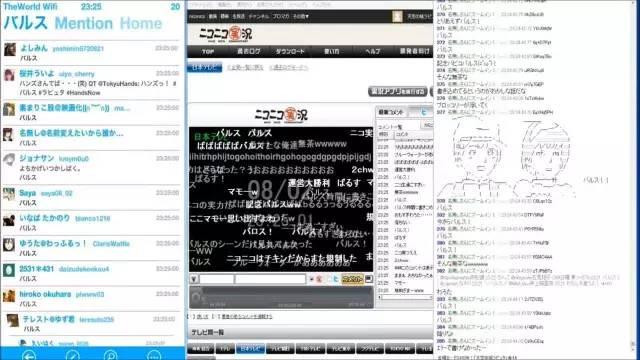The width and height of the screenshot is (640, 360).
Task: Switch to the Mention tab
Action: (x=84, y=23)
